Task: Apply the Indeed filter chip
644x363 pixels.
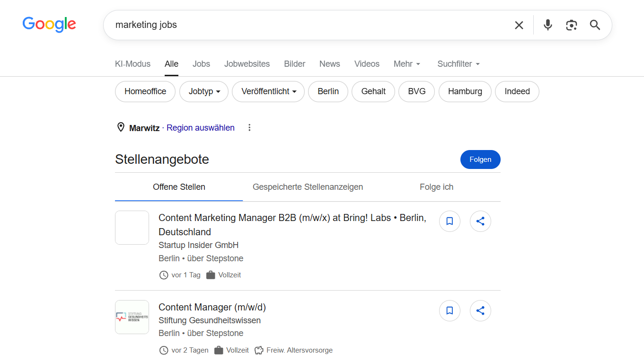Action: pos(517,91)
